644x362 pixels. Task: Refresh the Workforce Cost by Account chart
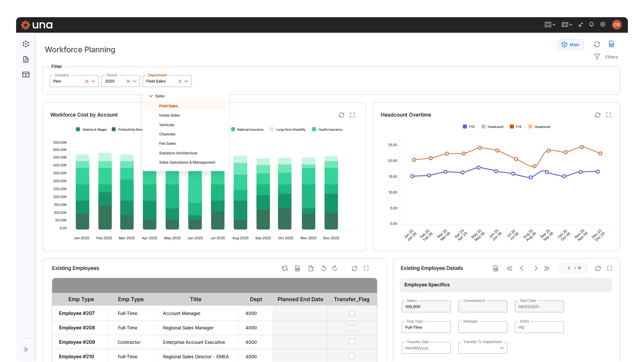341,115
